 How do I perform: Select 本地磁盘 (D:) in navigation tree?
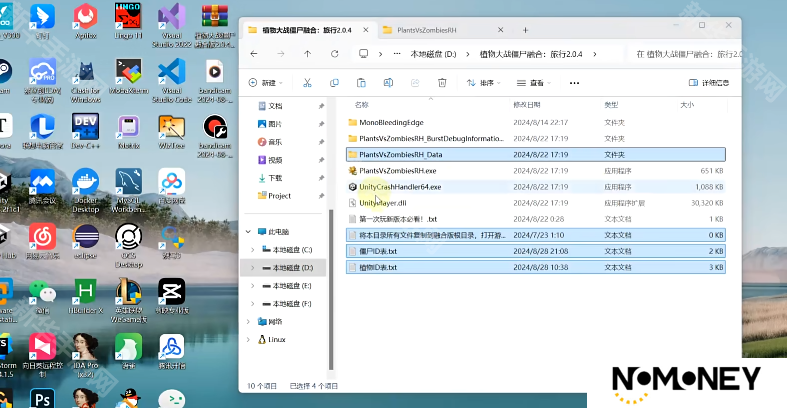[284, 267]
